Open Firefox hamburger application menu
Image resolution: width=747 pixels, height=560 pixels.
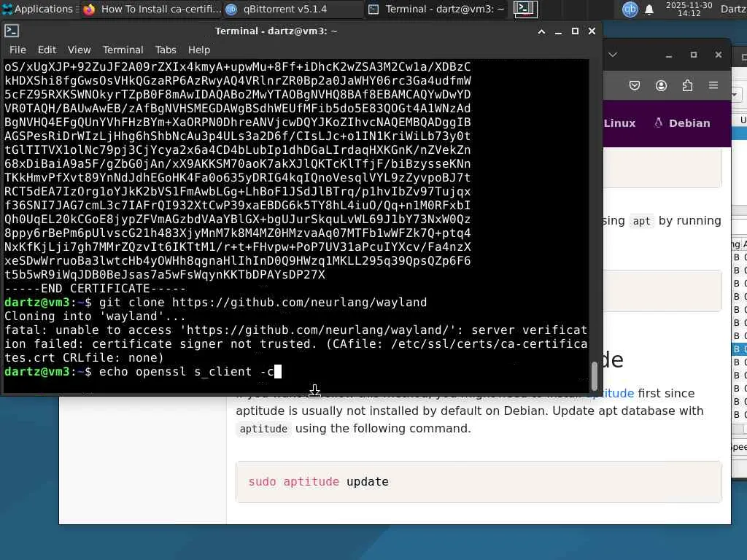(x=713, y=86)
